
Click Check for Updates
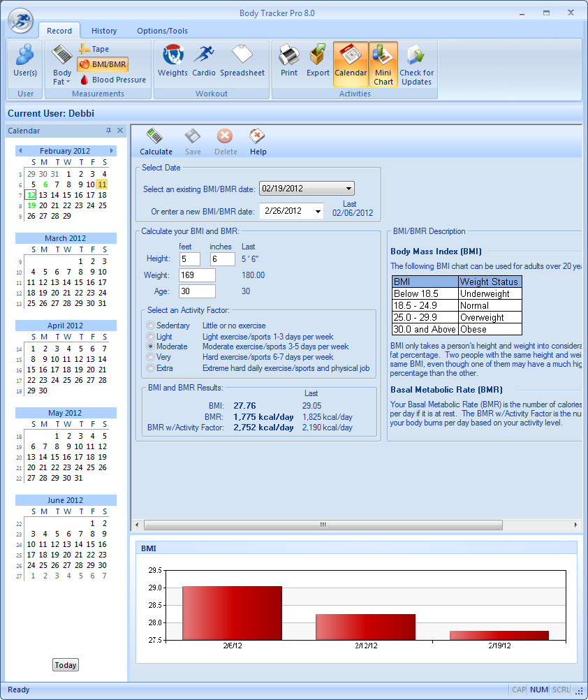click(417, 65)
